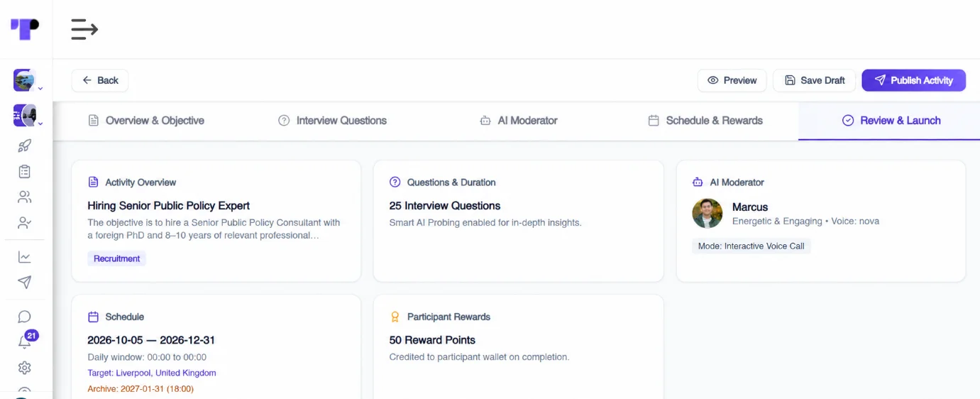Click the Publish Activity button

[x=913, y=80]
